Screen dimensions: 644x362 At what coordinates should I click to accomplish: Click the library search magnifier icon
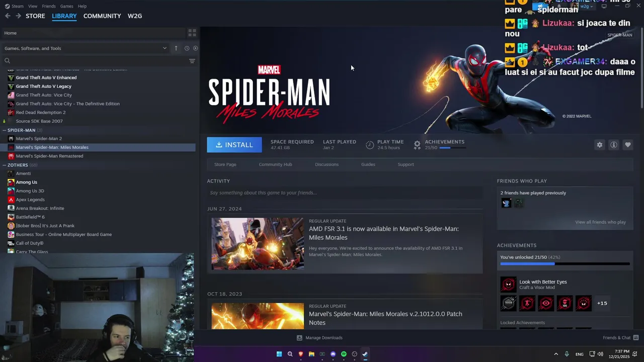pyautogui.click(x=7, y=61)
